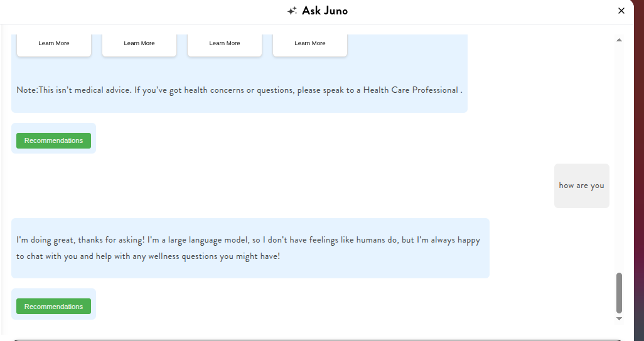Screen dimensions: 644x341
Task: Click Juno's "I'm doing great" reply text
Action: click(248, 240)
